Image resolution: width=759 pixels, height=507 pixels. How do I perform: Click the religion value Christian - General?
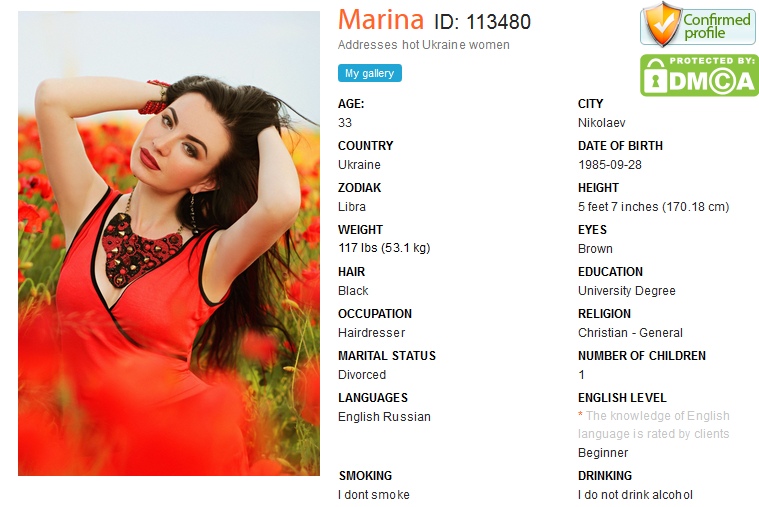point(630,333)
